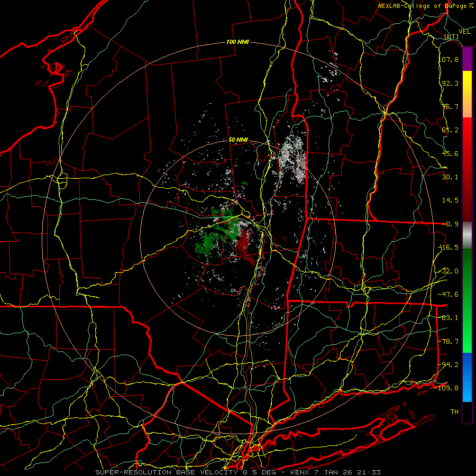Click the 100 NMI range ring label
476x476 pixels.
pos(237,42)
